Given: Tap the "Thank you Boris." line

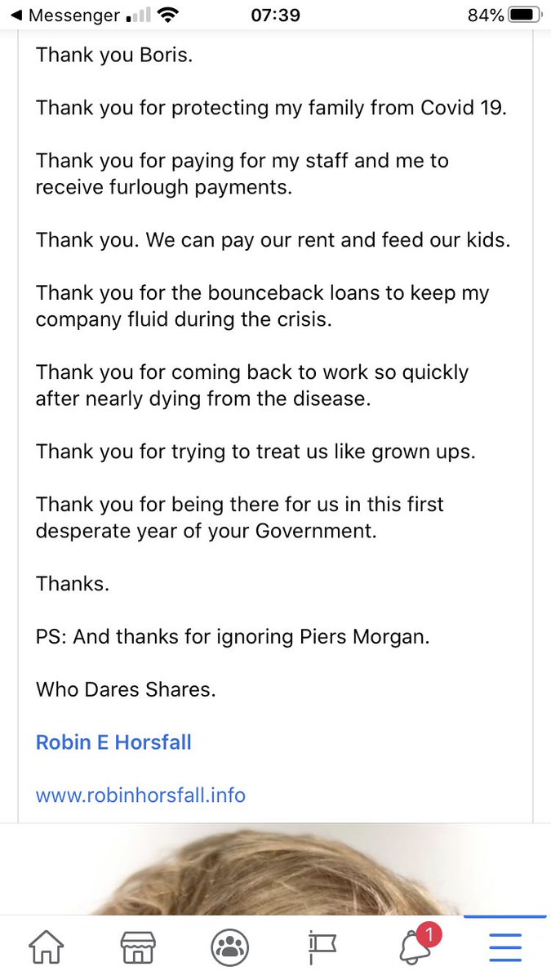Looking at the screenshot, I should pyautogui.click(x=114, y=56).
